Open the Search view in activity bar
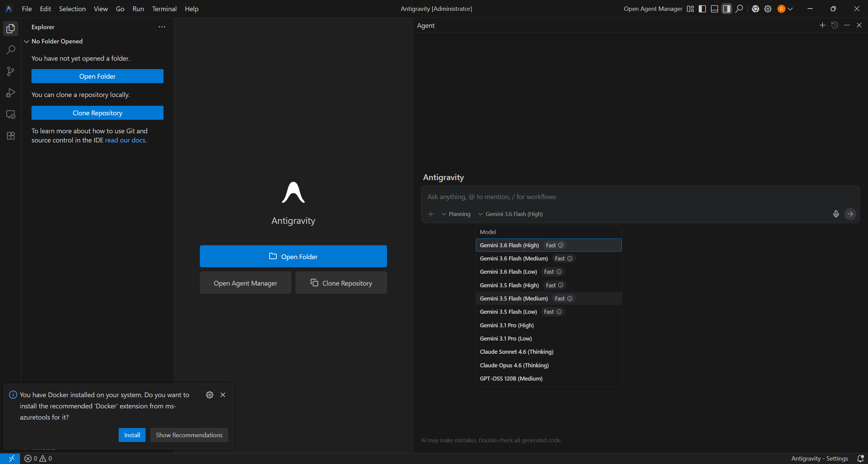 [x=11, y=50]
